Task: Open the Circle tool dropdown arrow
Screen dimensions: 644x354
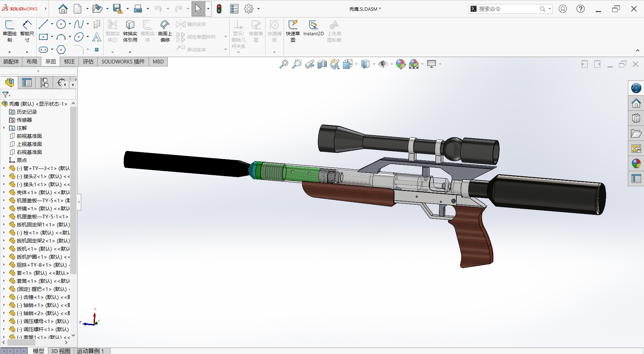Action: point(70,24)
